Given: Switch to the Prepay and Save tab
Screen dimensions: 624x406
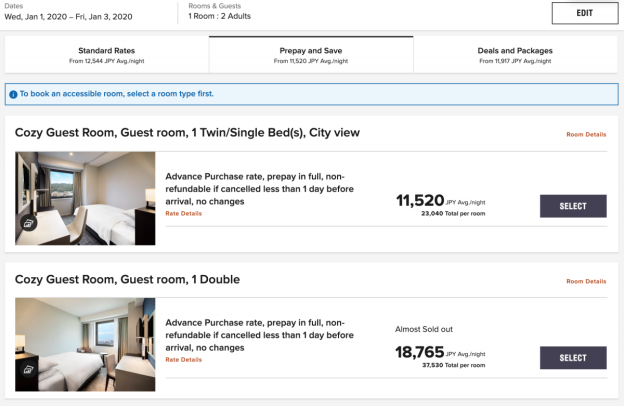Looking at the screenshot, I should [311, 55].
